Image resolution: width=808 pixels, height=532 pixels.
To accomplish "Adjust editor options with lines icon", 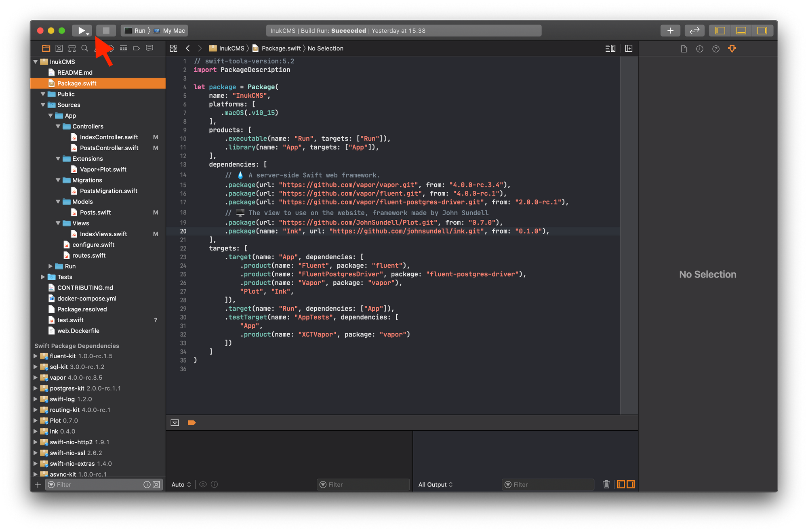I will [x=610, y=48].
